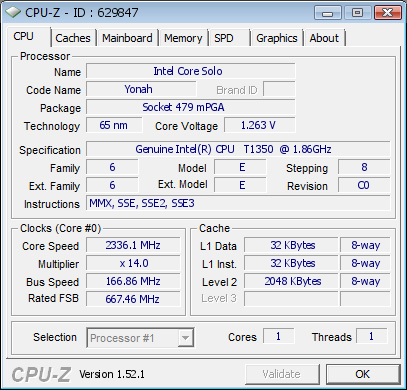Click the Level 2 associativity 8-way

[365, 281]
